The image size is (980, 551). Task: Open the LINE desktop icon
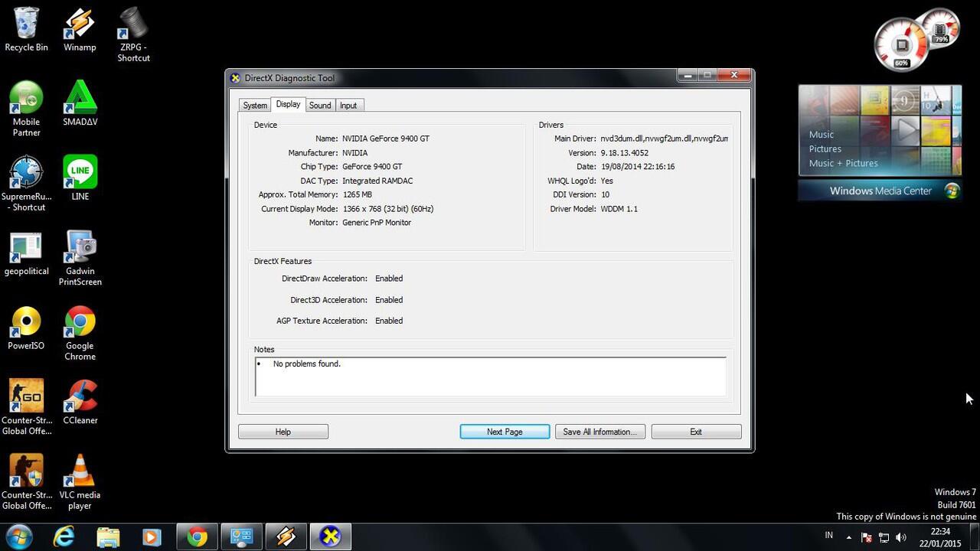(x=80, y=178)
